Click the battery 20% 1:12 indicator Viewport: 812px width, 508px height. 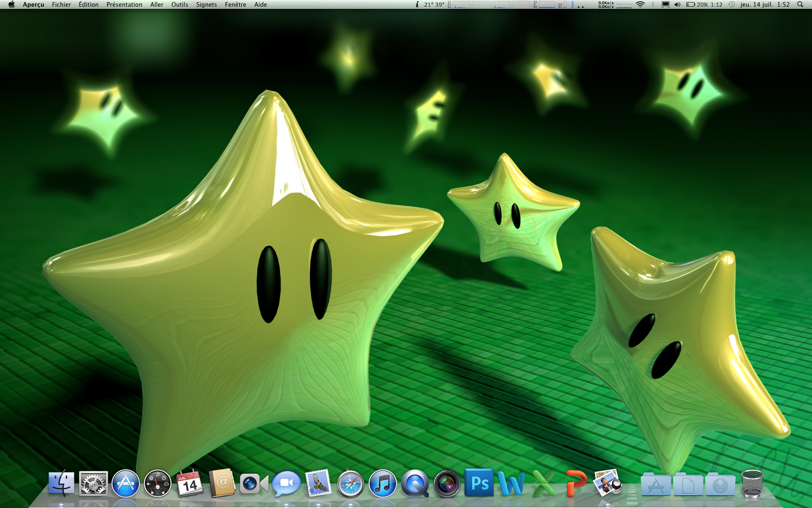tap(704, 5)
